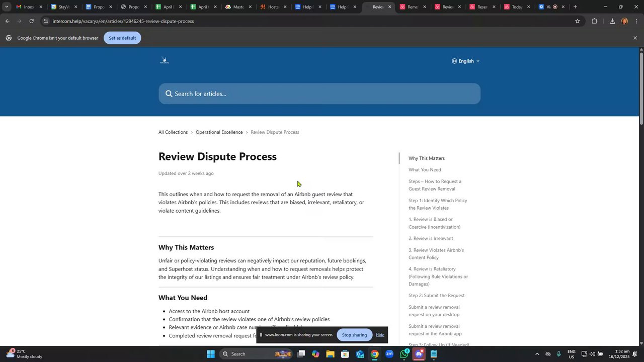
Task: Click the page vertical scrollbar thumb
Action: 641,88
